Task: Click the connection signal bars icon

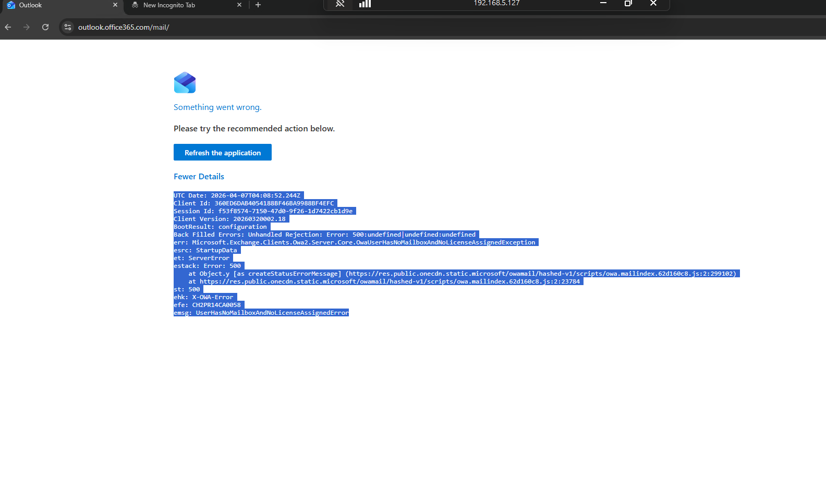Action: point(365,4)
